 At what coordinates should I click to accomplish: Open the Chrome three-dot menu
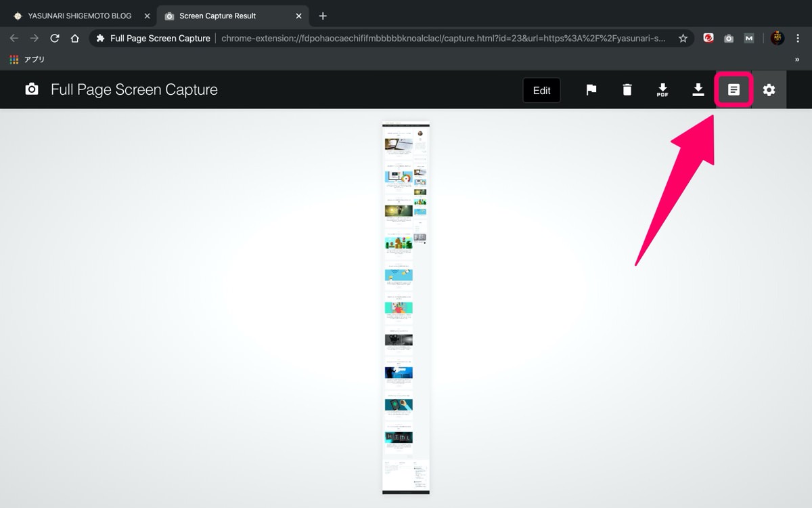(799, 39)
